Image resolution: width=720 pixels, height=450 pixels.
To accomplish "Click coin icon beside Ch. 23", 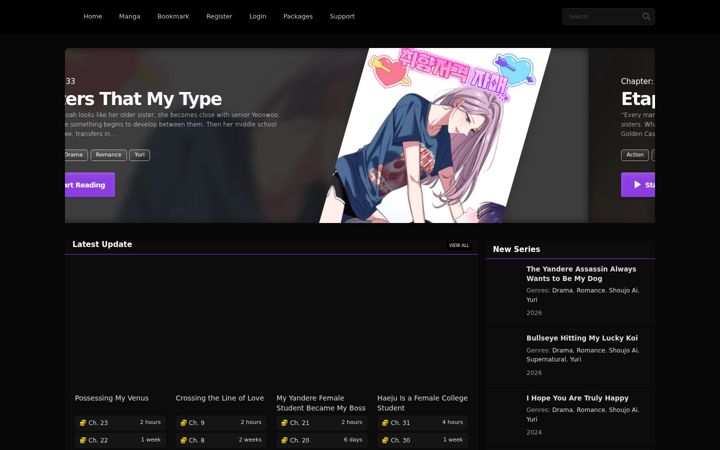I will [x=83, y=422].
